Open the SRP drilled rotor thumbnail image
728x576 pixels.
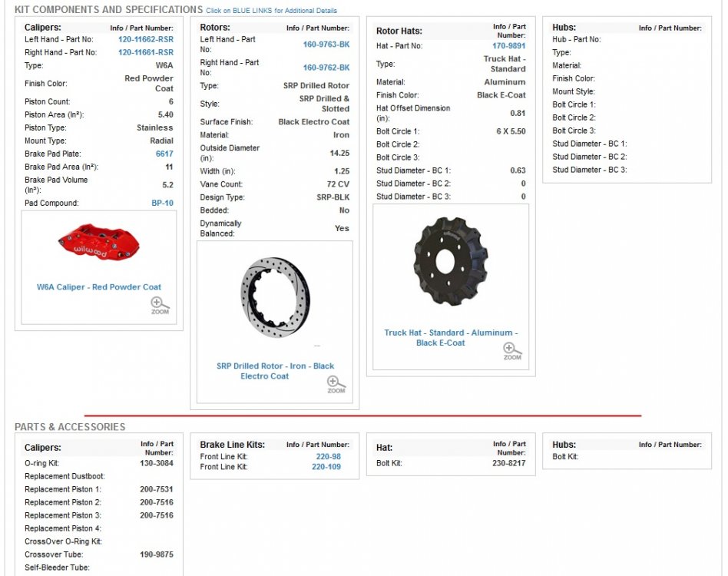[275, 296]
